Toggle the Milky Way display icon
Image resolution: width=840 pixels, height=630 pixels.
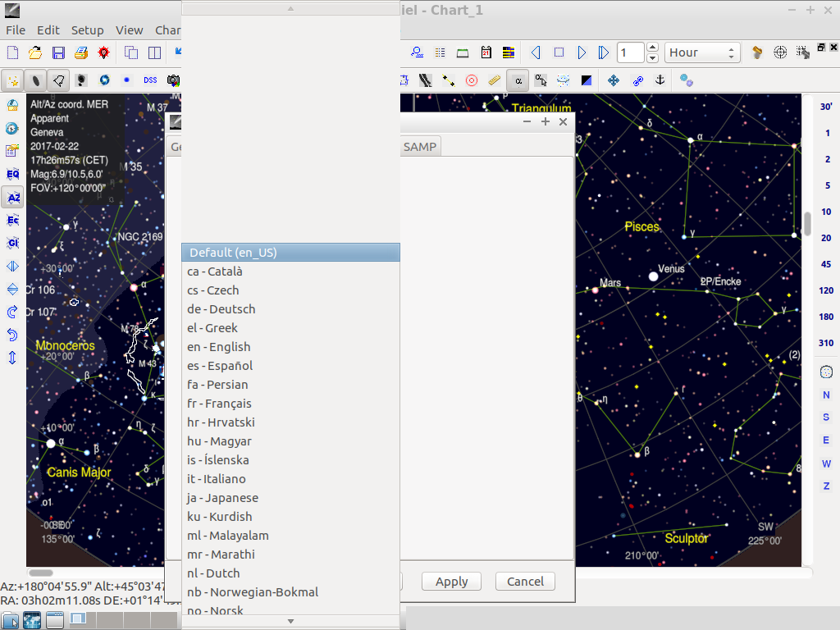(x=426, y=80)
